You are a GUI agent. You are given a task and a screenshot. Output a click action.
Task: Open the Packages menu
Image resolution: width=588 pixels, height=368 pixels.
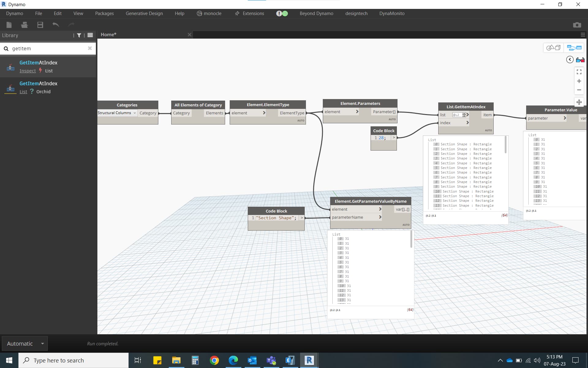coord(104,13)
